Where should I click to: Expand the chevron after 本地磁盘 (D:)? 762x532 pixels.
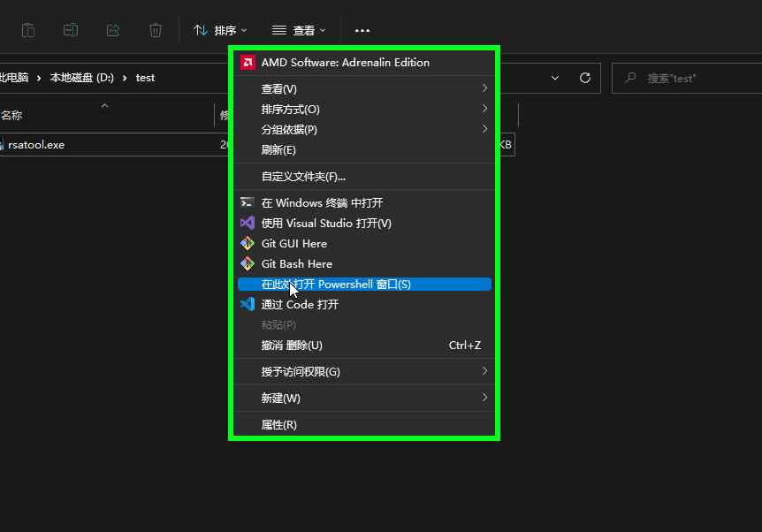(125, 78)
